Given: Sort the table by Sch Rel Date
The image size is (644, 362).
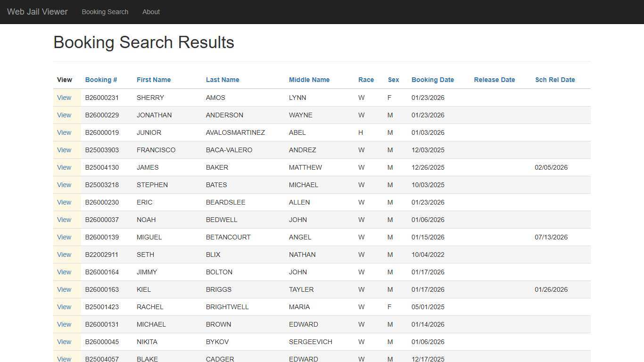Looking at the screenshot, I should click(x=555, y=80).
